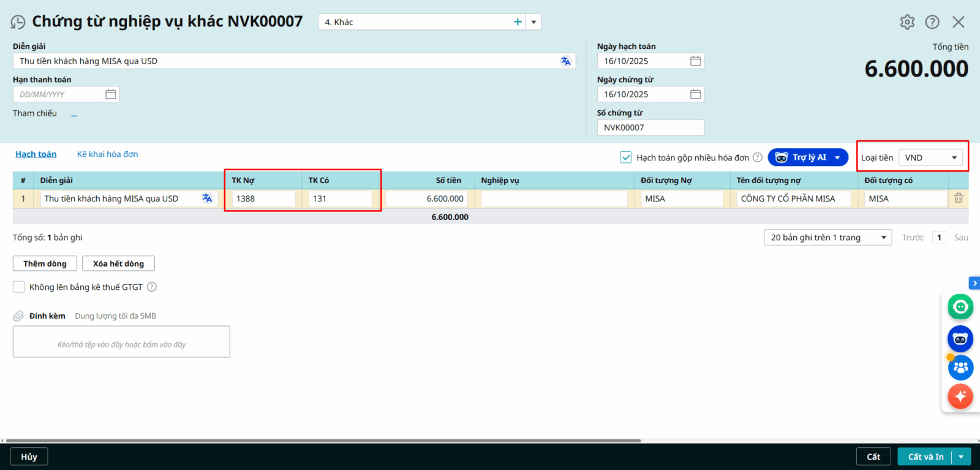Image resolution: width=980 pixels, height=470 pixels.
Task: Uncheck Hạch toán gộp nhiều hóa đơn
Action: (x=626, y=157)
